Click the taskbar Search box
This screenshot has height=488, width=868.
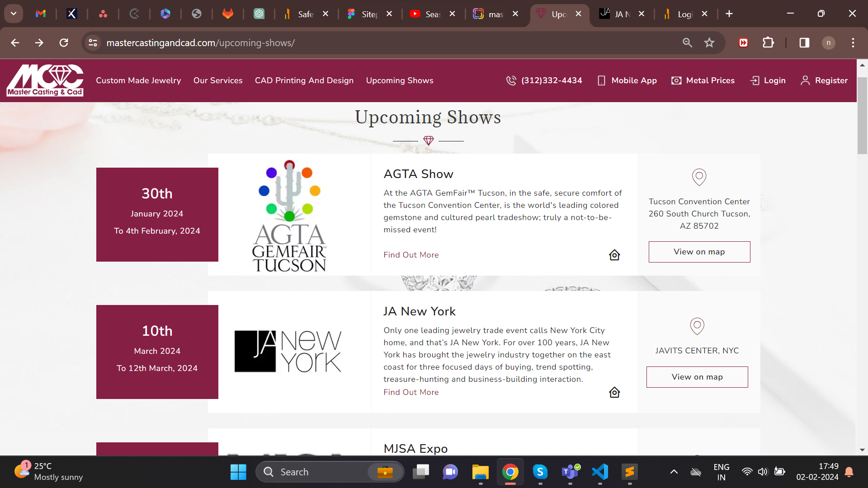tap(330, 472)
